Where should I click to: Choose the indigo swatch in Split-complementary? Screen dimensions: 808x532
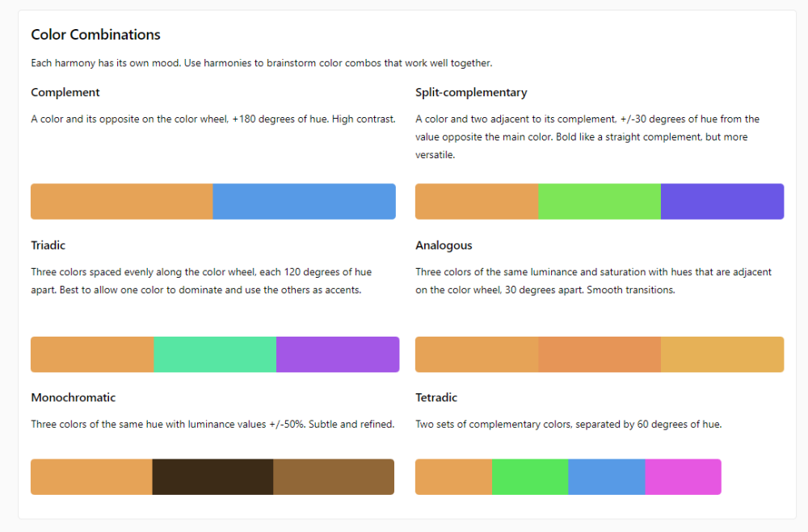coord(722,201)
